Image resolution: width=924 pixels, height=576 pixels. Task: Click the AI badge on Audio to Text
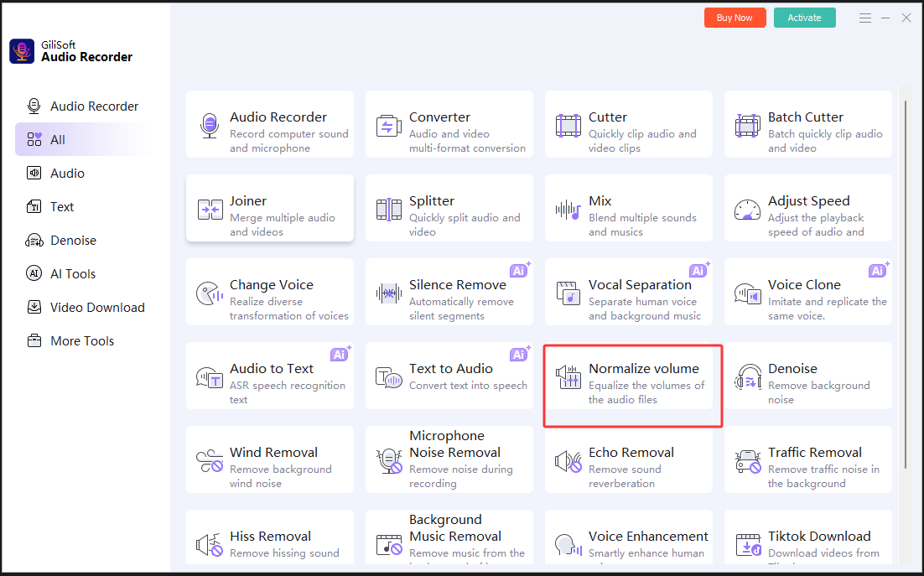340,354
